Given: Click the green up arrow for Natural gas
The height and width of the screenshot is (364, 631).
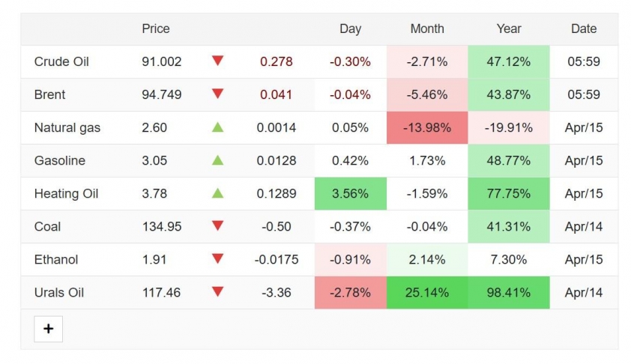Looking at the screenshot, I should (217, 127).
